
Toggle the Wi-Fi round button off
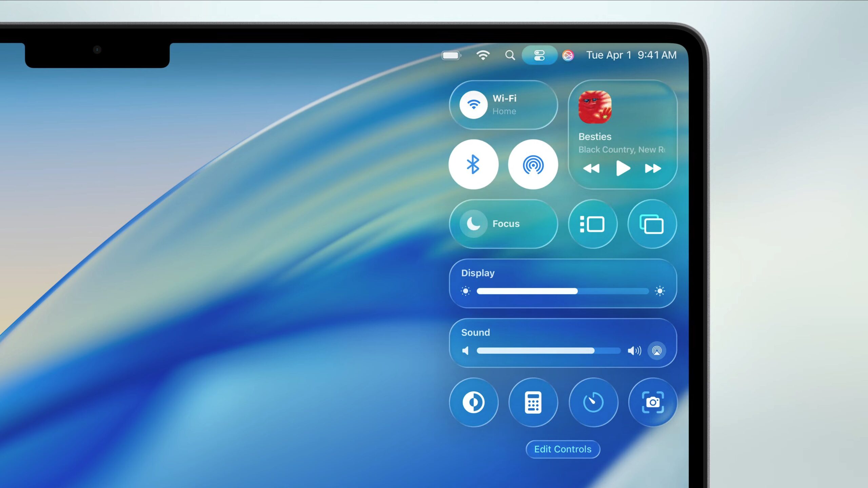click(x=474, y=105)
